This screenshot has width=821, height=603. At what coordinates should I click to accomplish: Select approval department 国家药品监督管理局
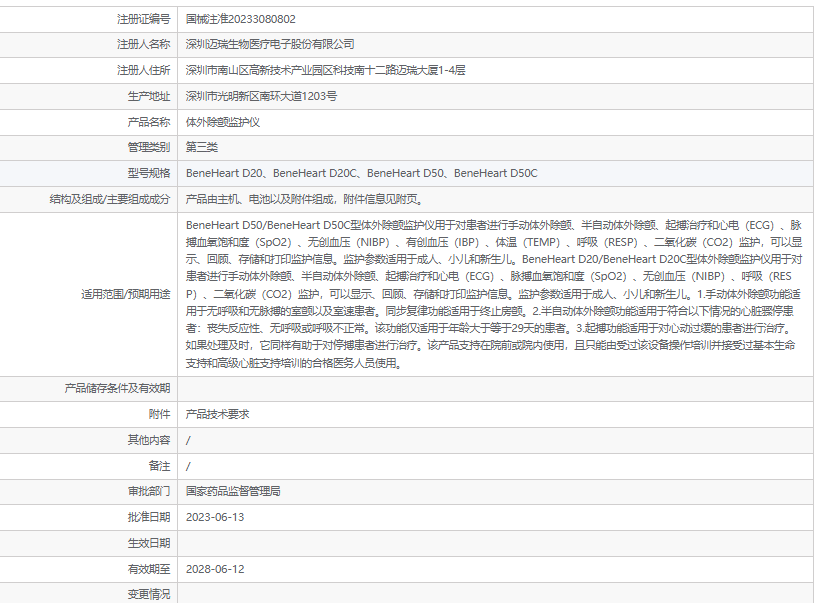233,492
